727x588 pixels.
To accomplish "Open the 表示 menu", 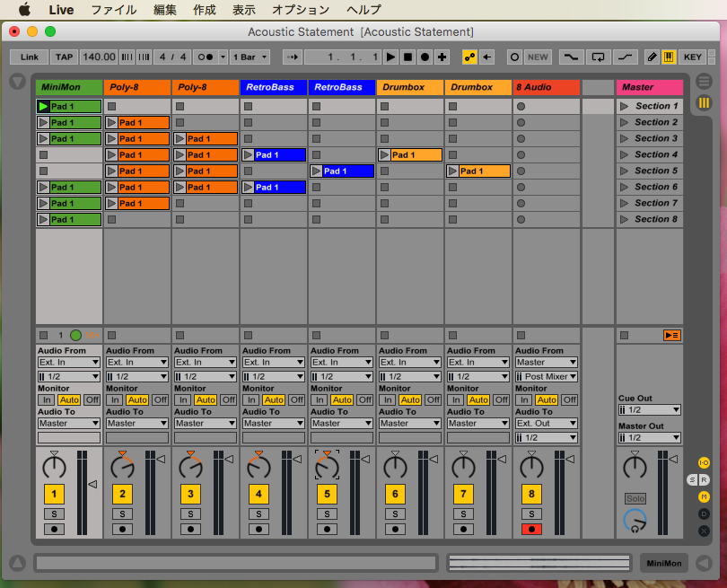I will pos(244,10).
